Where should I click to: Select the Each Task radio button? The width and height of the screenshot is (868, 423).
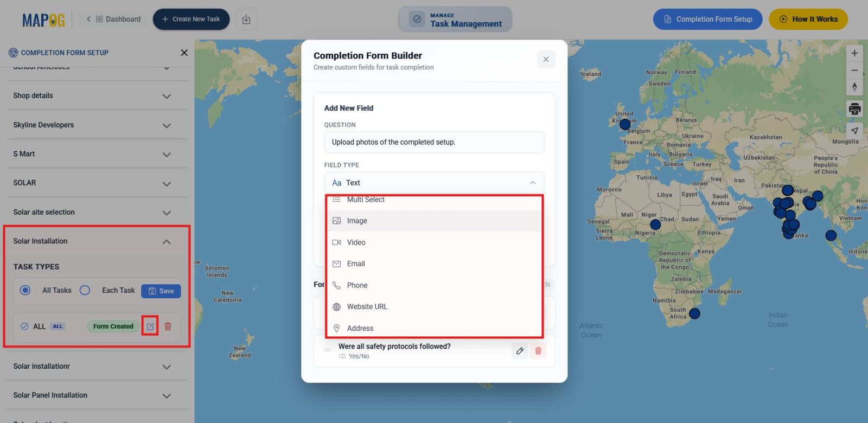85,290
